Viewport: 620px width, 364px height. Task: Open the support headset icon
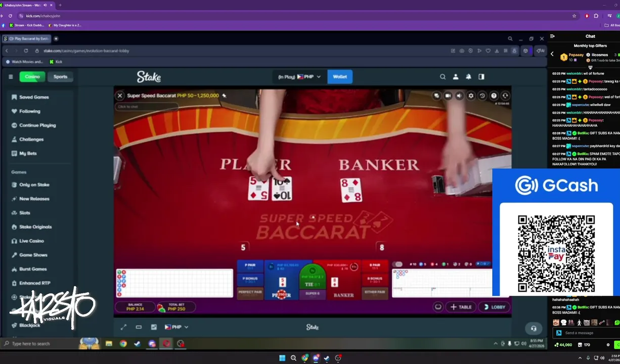pyautogui.click(x=533, y=328)
